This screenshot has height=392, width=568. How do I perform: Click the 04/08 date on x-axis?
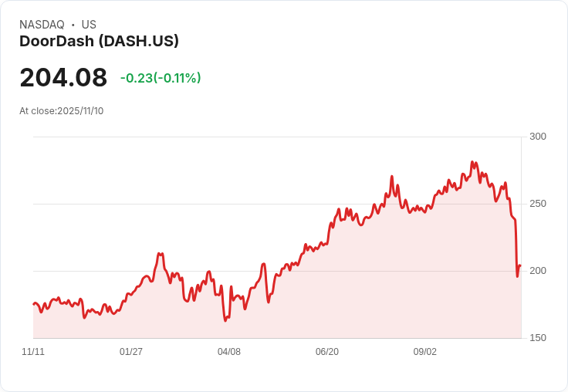[229, 352]
